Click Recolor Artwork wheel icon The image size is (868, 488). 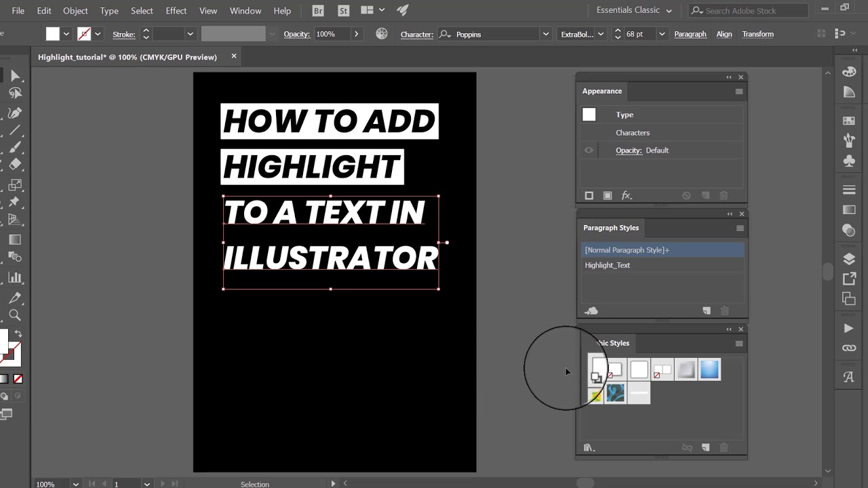pos(382,34)
